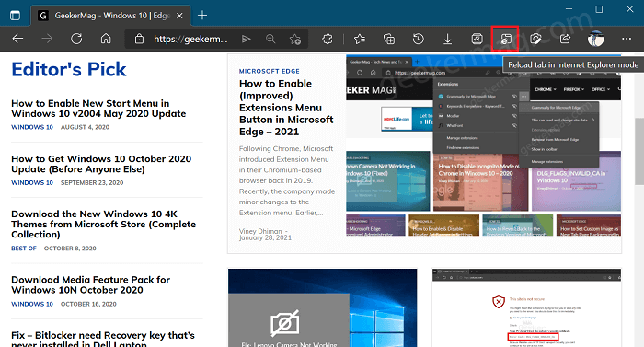The image size is (644, 347).
Task: Open a new tab with plus button
Action: click(x=202, y=16)
